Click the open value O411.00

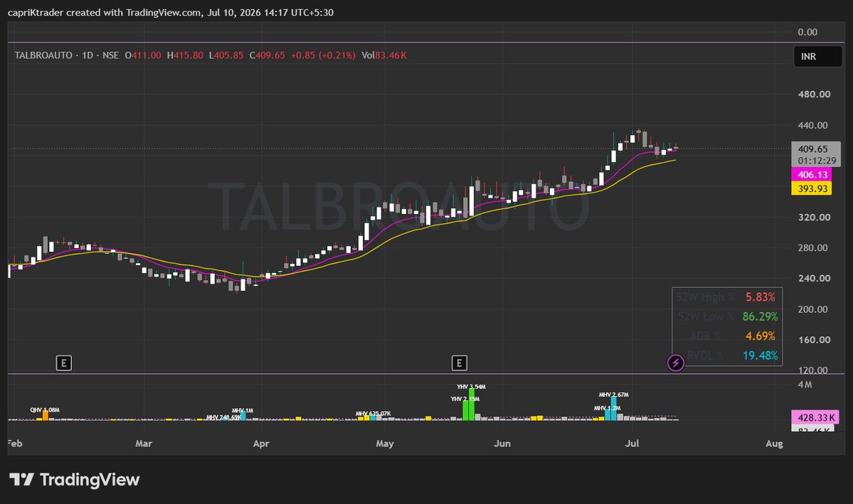point(143,55)
